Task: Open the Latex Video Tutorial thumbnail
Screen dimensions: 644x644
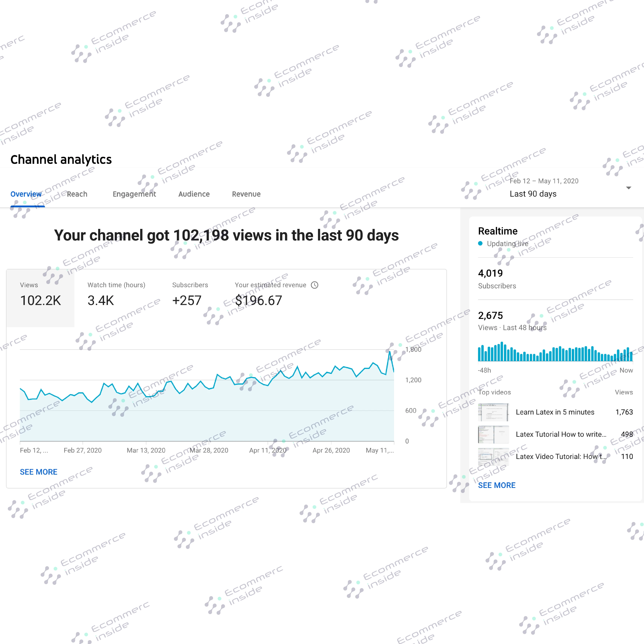Action: coord(493,457)
